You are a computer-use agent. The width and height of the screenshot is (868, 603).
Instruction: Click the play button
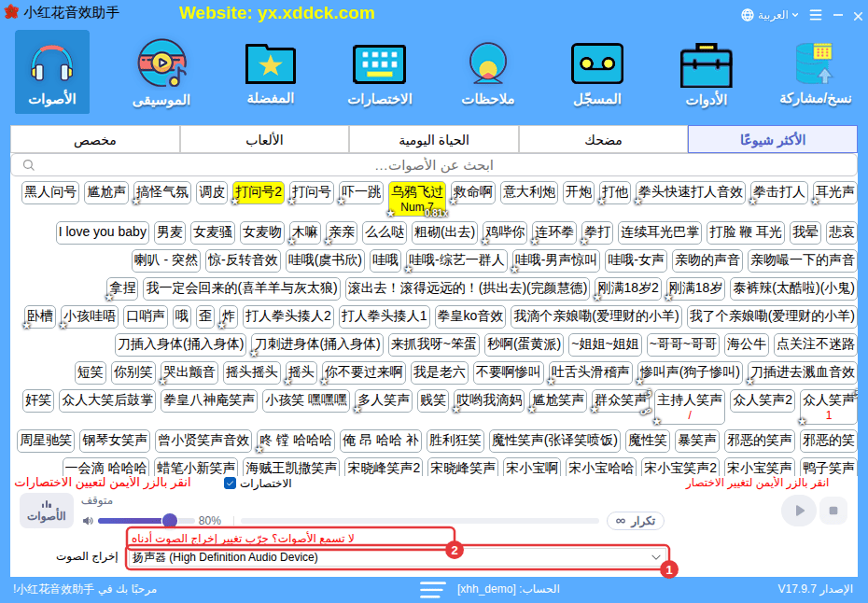point(799,510)
